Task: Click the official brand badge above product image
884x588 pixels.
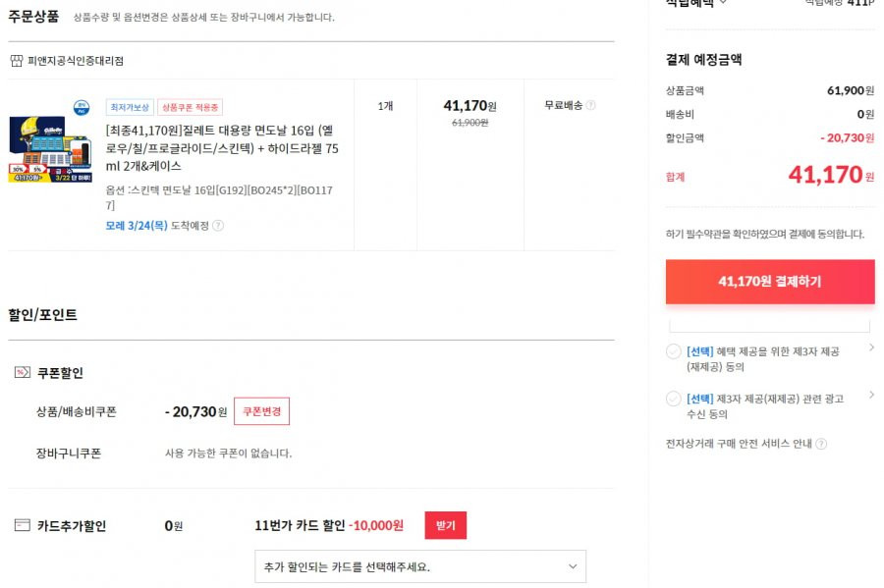Action: coord(82,107)
